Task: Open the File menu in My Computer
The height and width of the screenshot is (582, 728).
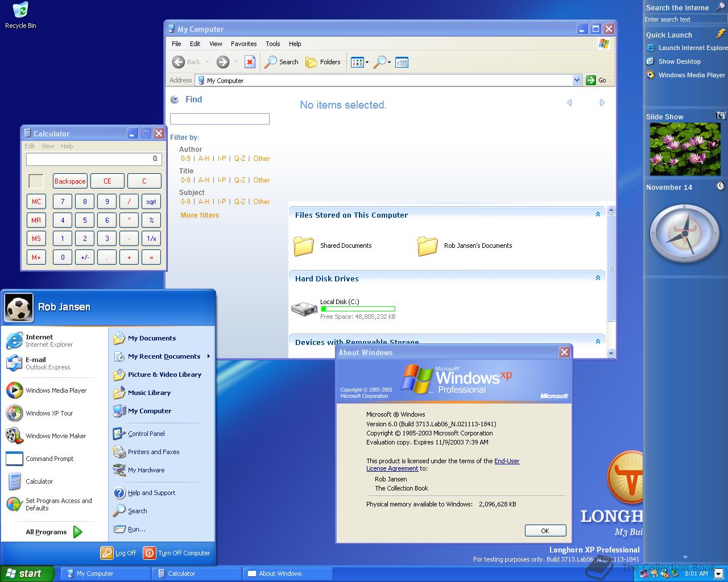Action: (176, 44)
